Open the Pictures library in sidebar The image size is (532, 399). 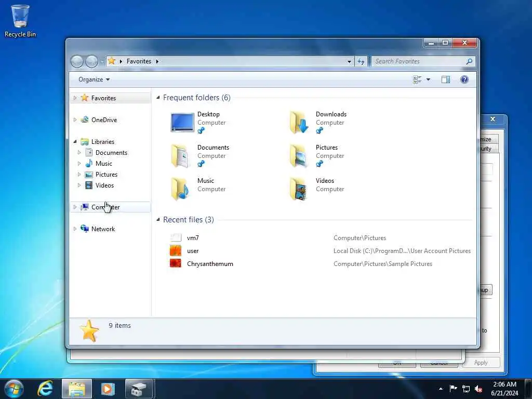[x=106, y=175]
